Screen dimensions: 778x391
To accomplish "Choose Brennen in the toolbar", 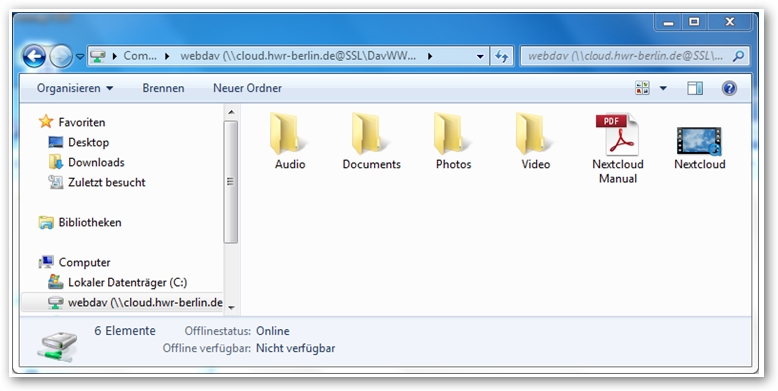I will coord(163,88).
